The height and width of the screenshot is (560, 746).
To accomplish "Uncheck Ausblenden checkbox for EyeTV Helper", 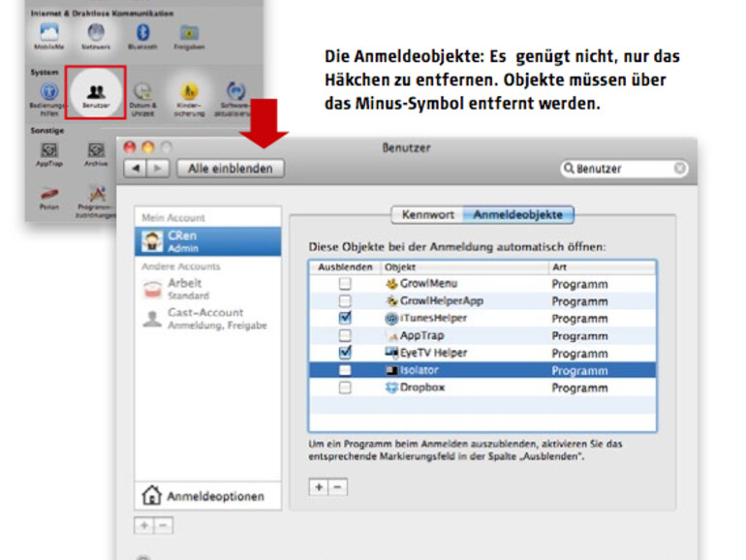I will click(x=345, y=353).
